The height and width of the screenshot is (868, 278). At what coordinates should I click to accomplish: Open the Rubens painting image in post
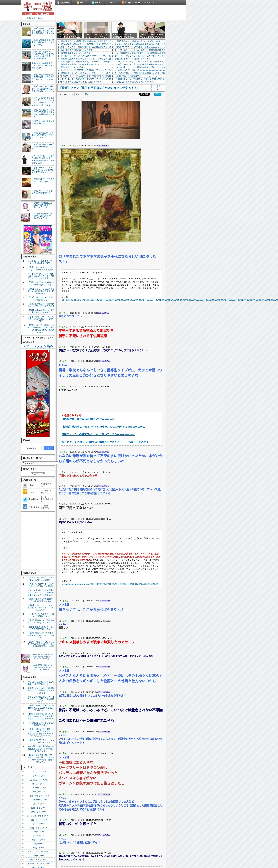[100, 195]
